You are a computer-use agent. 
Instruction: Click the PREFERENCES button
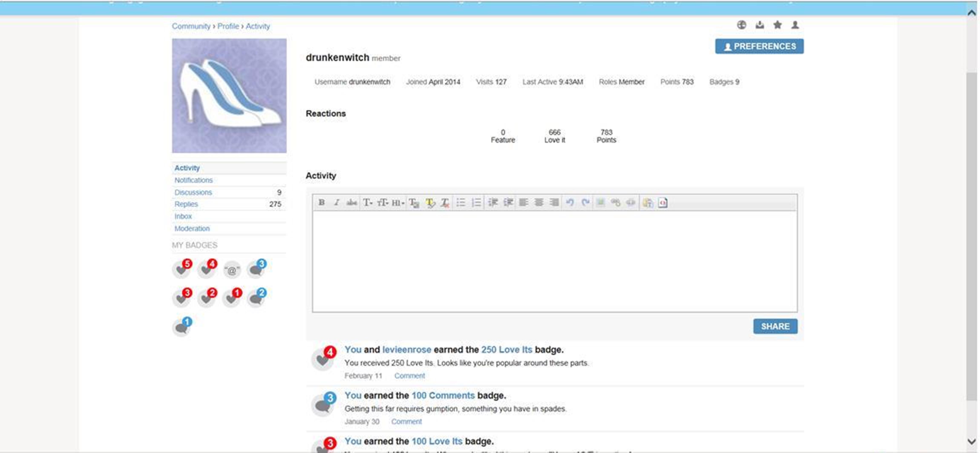[759, 46]
